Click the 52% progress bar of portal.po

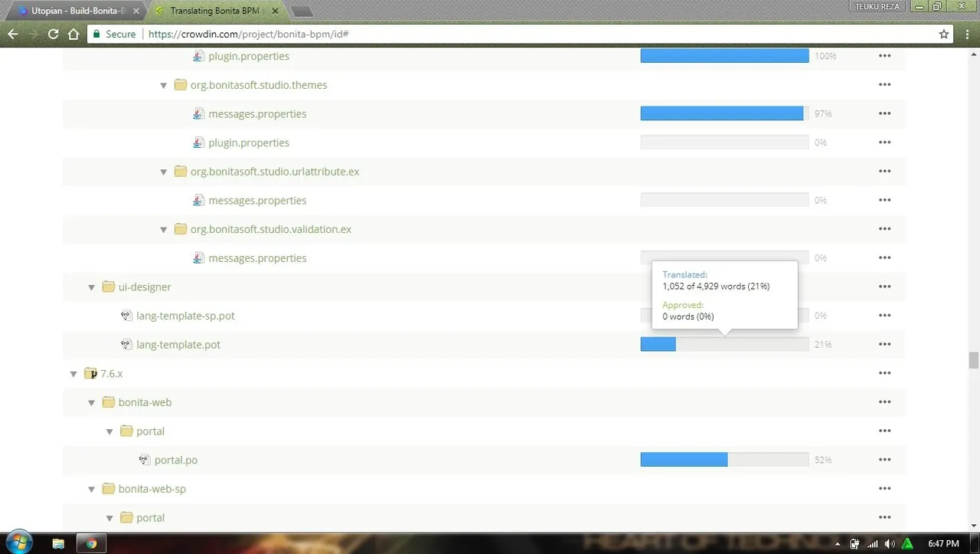tap(724, 460)
